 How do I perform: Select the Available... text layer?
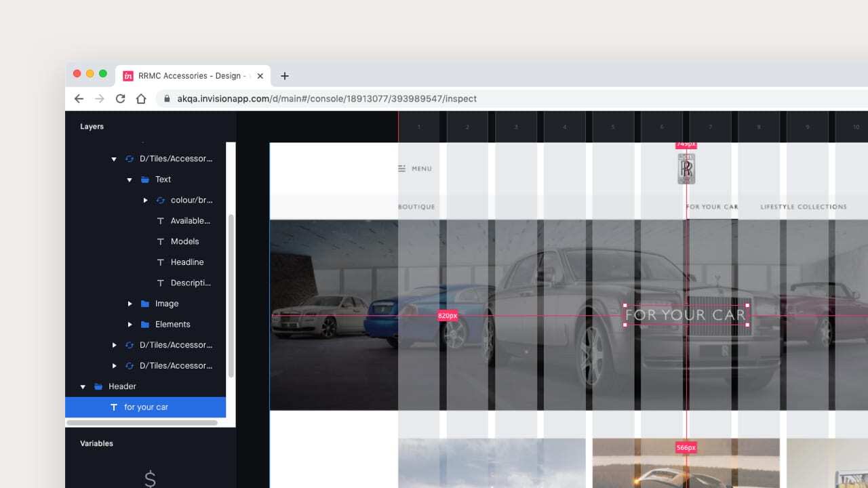tap(190, 221)
